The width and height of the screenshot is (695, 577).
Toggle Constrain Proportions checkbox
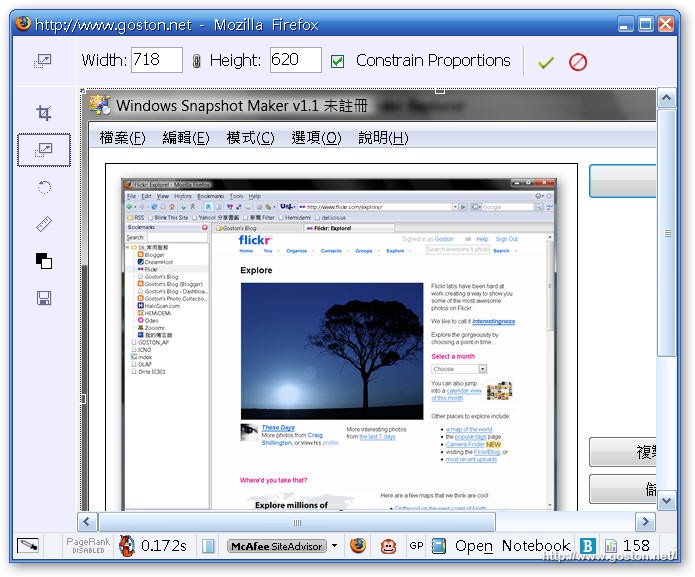point(337,61)
